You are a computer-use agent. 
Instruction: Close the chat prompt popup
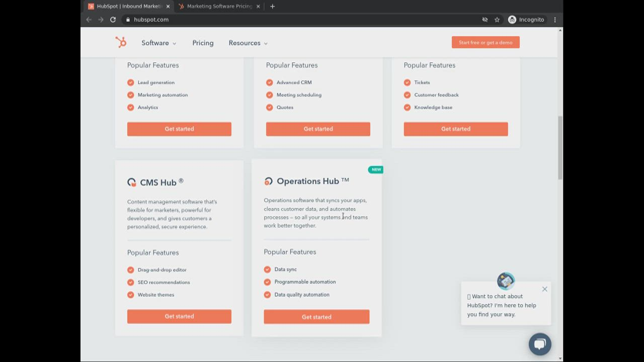coord(544,289)
